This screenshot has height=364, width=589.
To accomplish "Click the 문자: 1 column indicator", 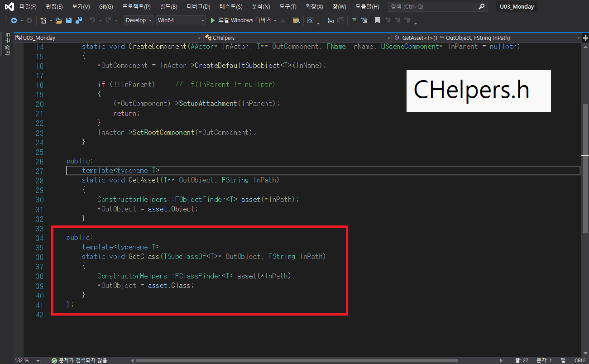I will click(x=544, y=360).
